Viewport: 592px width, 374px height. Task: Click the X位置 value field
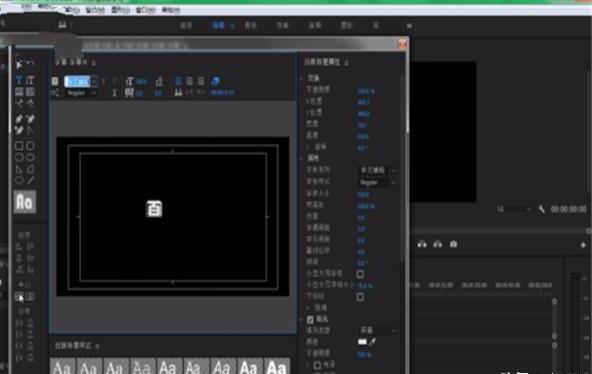tap(363, 102)
